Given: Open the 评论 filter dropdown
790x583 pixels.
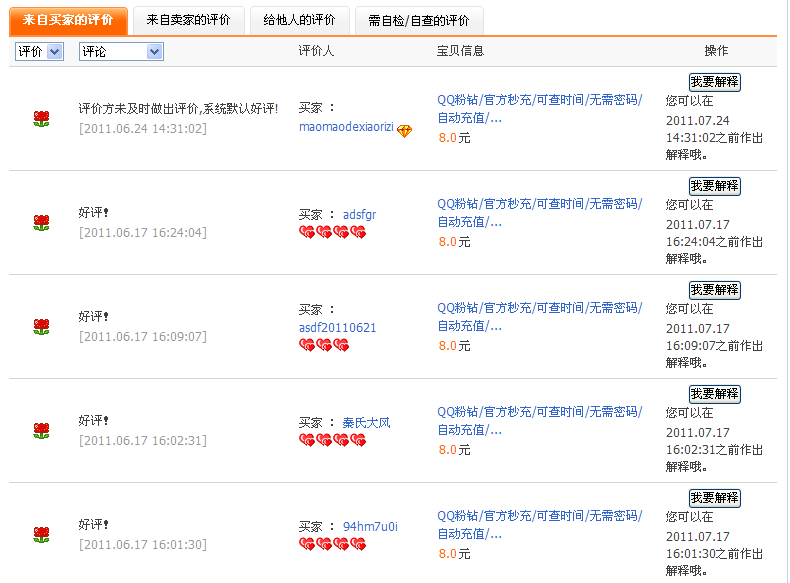Looking at the screenshot, I should 121,51.
